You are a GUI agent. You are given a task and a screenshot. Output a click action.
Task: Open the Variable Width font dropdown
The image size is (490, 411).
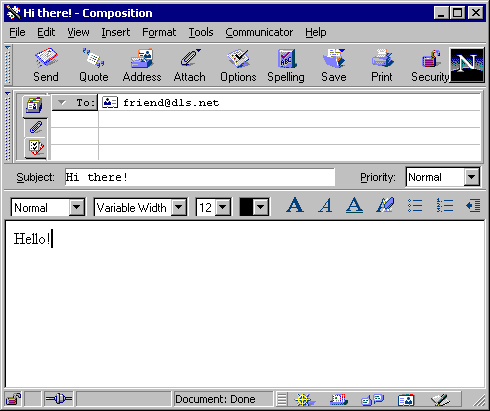[x=179, y=207]
